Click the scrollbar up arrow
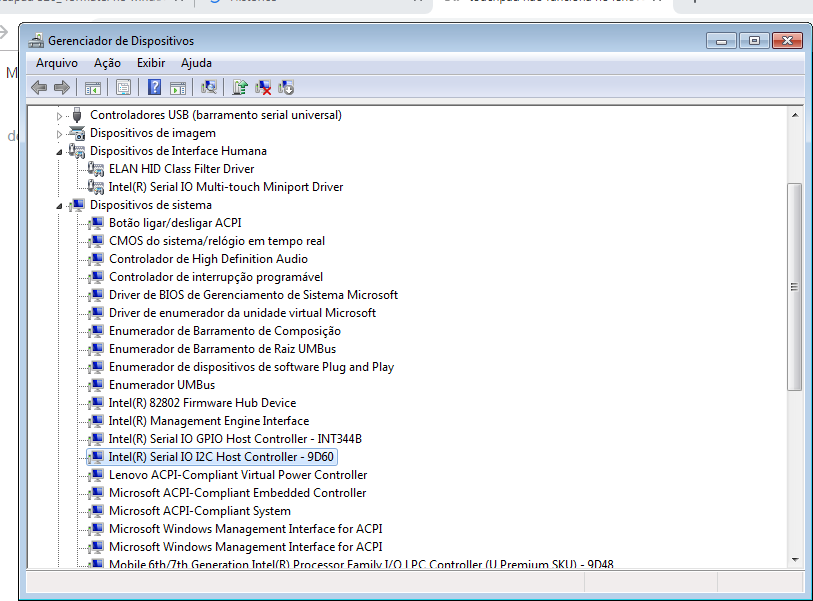The width and height of the screenshot is (813, 601). tap(795, 115)
